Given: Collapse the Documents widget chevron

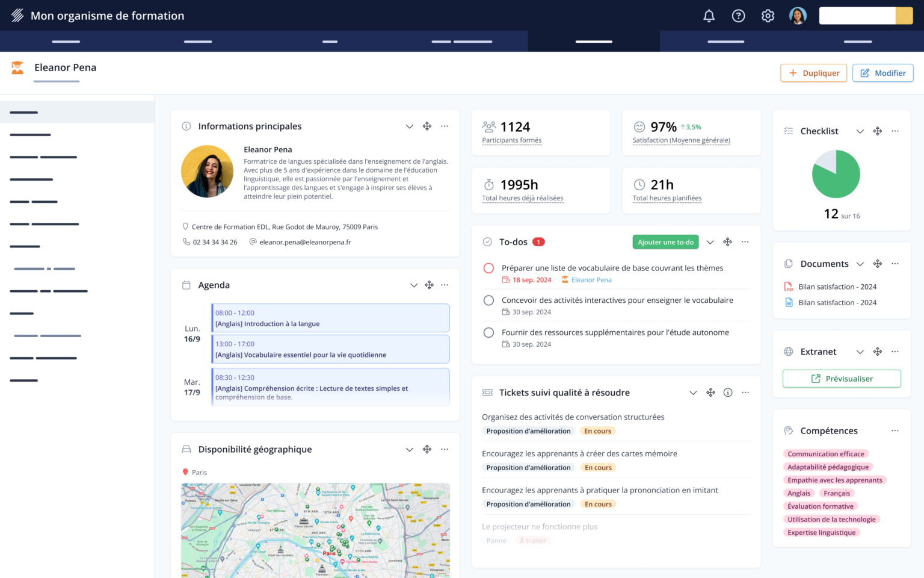Looking at the screenshot, I should [x=860, y=264].
